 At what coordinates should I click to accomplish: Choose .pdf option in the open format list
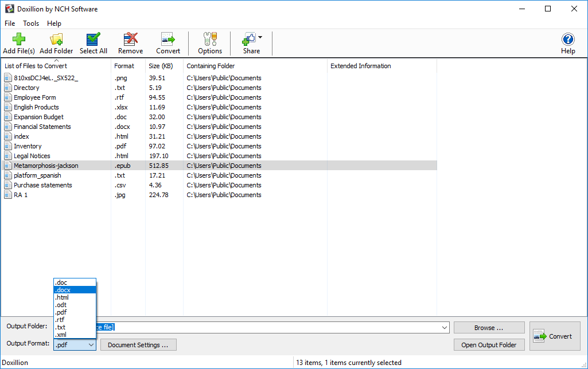[75, 312]
